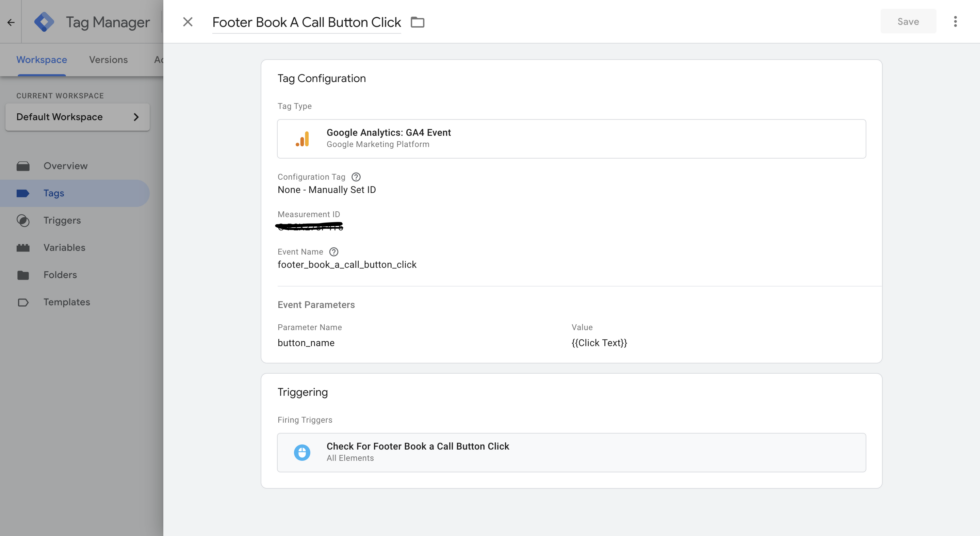This screenshot has height=536, width=980.
Task: Click the Tag Manager logo
Action: coord(44,22)
